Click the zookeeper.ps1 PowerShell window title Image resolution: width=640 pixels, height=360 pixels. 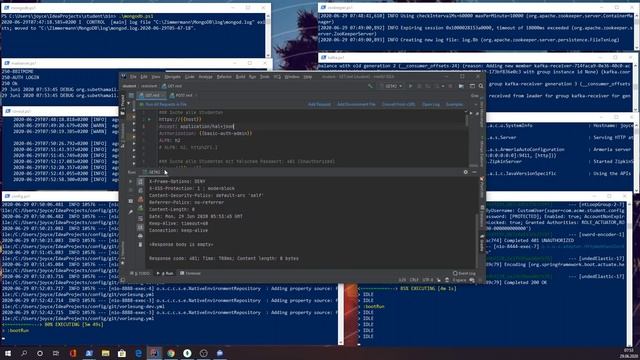340,7
